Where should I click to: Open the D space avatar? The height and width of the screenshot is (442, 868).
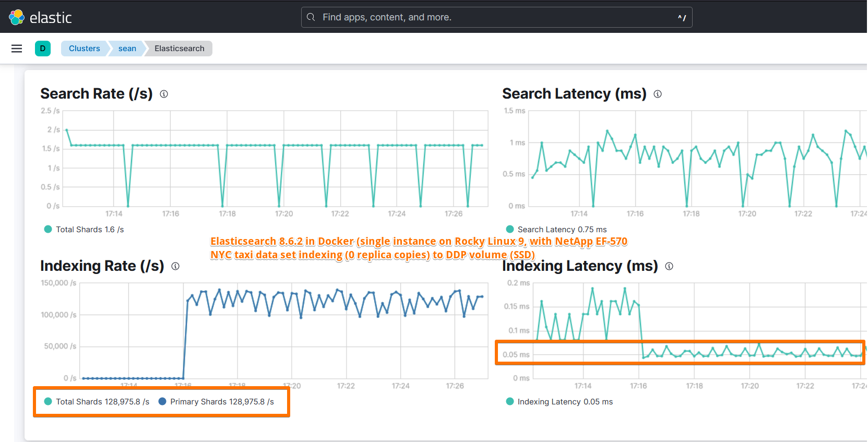coord(43,49)
